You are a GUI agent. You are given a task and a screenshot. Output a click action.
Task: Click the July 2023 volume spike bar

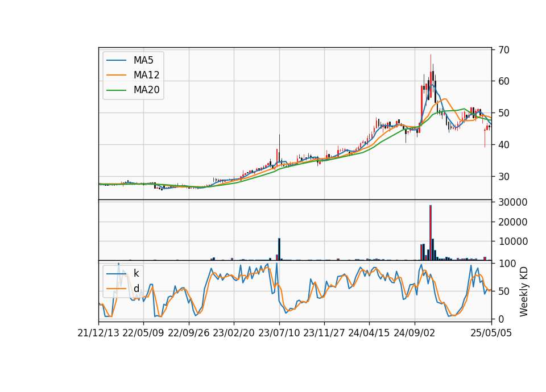(x=279, y=249)
